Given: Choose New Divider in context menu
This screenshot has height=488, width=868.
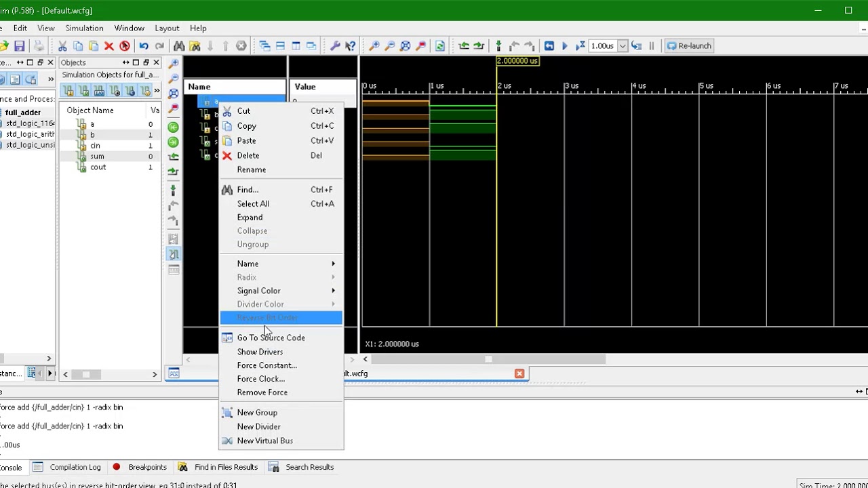Looking at the screenshot, I should point(281,426).
